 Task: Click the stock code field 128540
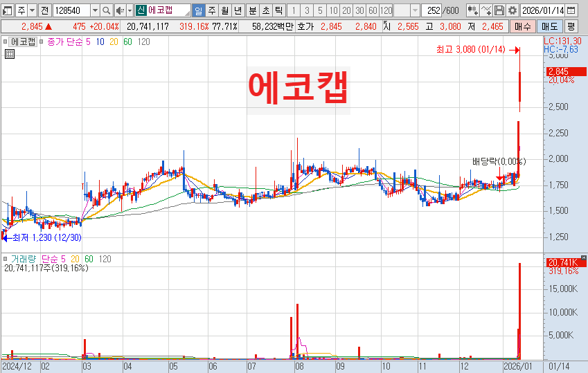coord(71,10)
